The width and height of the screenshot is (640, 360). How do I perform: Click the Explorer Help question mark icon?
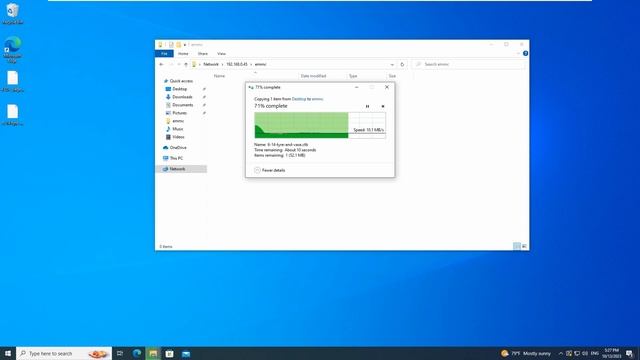pyautogui.click(x=525, y=53)
